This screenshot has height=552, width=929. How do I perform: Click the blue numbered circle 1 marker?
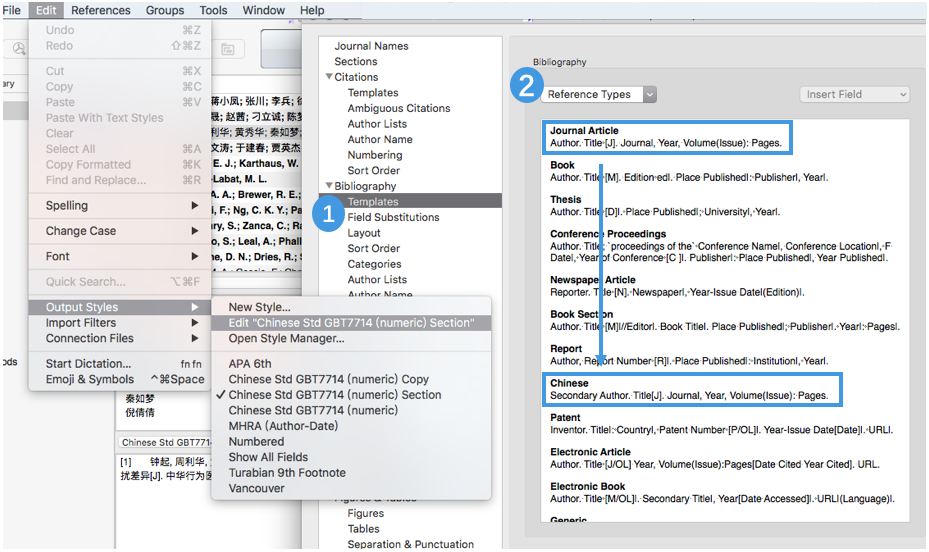point(328,215)
